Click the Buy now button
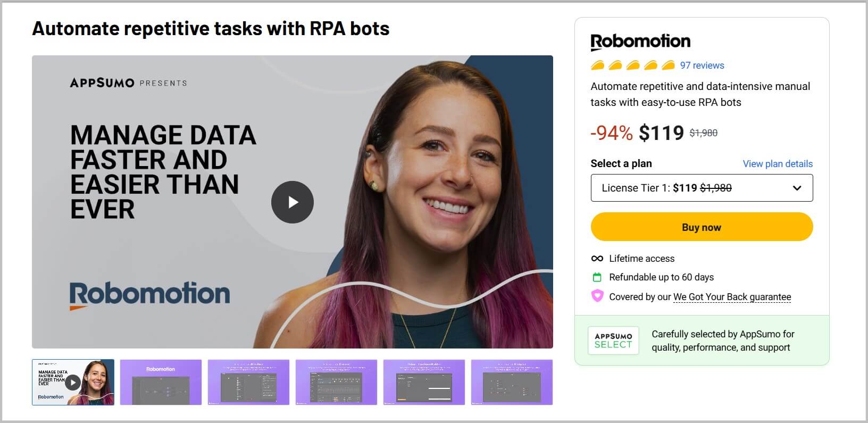 coord(701,227)
